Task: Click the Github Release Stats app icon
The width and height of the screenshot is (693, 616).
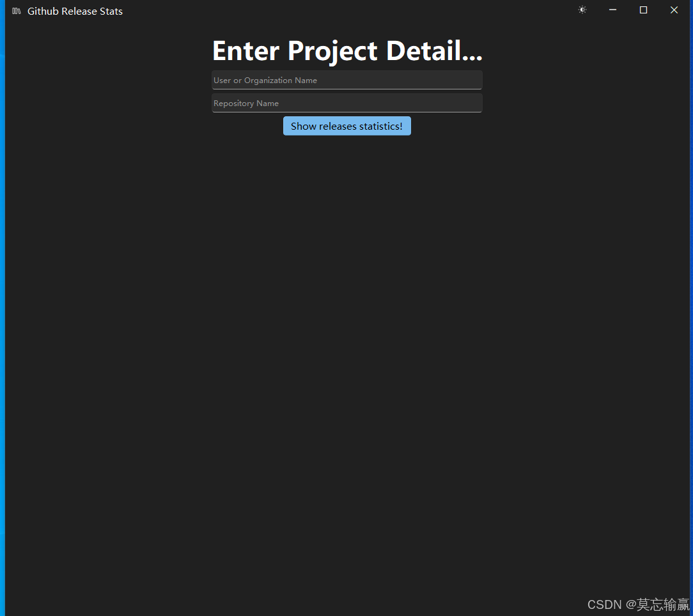Action: click(17, 11)
